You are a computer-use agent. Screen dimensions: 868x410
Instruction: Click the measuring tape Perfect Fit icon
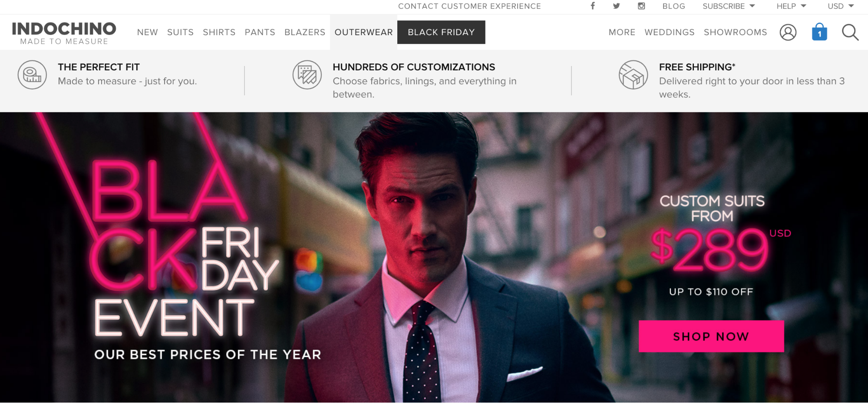pyautogui.click(x=32, y=75)
